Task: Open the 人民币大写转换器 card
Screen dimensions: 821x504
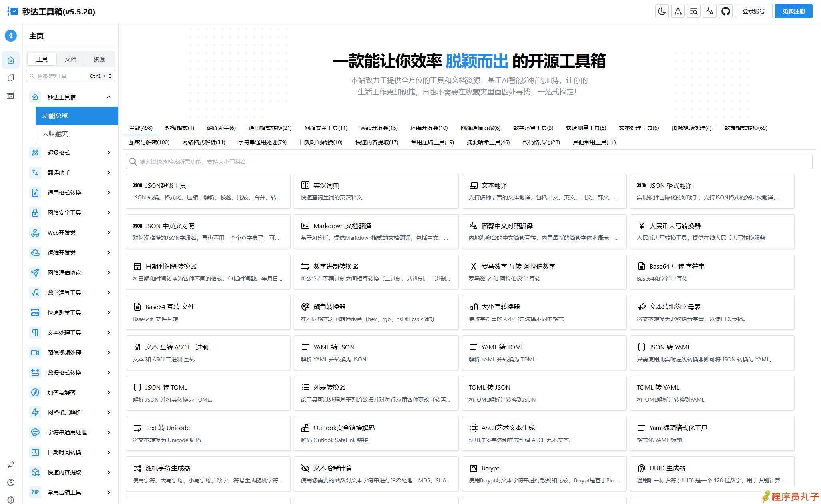Action: (712, 231)
